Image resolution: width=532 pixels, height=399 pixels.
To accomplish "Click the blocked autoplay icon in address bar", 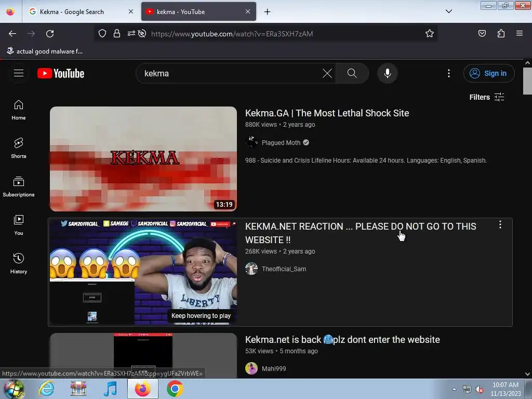I will click(x=142, y=34).
